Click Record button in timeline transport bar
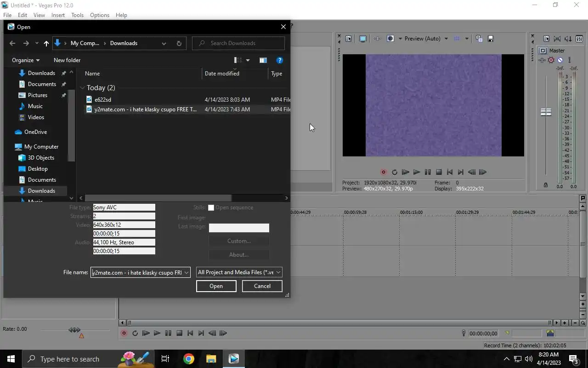The image size is (588, 368). tap(124, 333)
